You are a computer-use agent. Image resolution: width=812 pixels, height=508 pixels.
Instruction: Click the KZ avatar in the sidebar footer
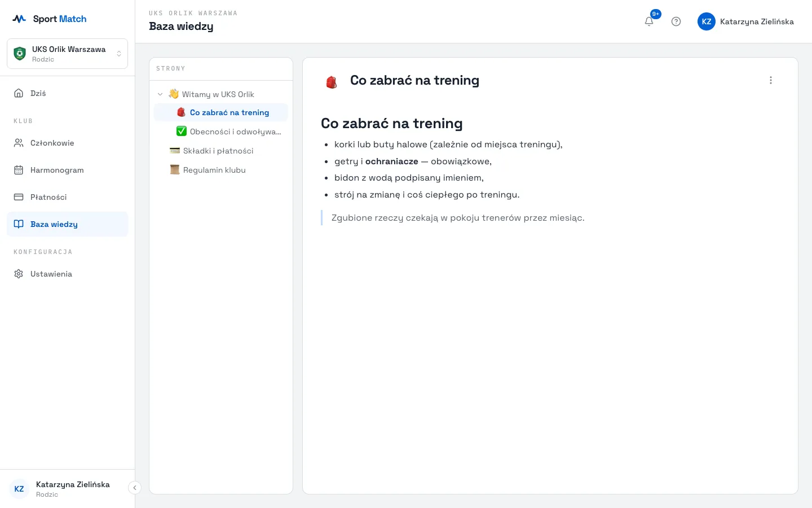click(19, 489)
